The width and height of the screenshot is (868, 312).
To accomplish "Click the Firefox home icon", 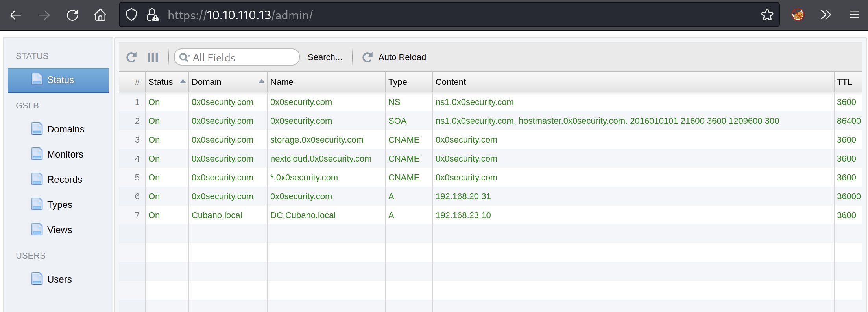I will tap(100, 15).
